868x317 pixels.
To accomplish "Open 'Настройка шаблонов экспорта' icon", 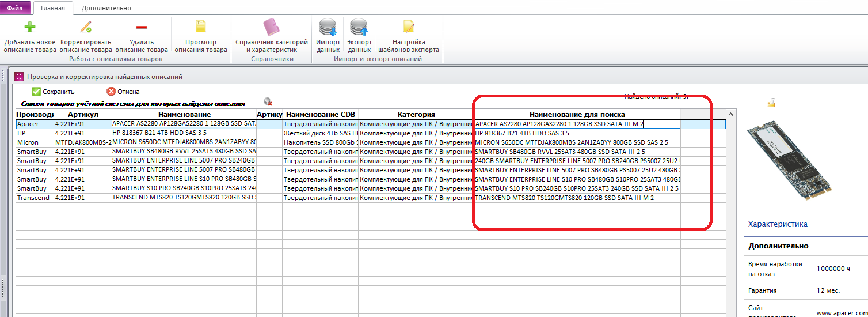I will pyautogui.click(x=409, y=27).
